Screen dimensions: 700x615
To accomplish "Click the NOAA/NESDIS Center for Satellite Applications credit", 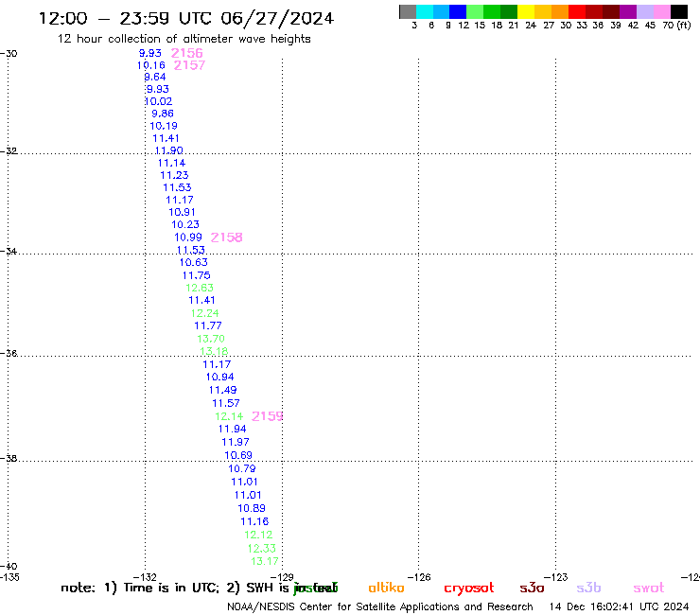I will click(380, 606).
